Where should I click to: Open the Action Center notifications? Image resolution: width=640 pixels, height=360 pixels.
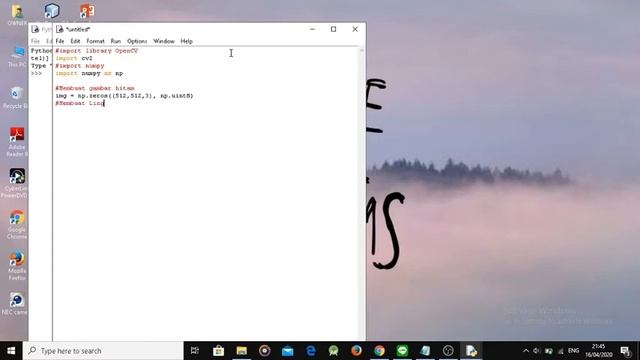[625, 351]
